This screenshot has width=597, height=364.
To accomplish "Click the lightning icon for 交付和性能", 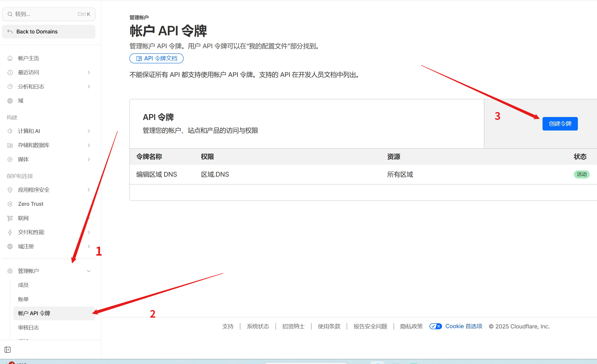I will pyautogui.click(x=10, y=232).
